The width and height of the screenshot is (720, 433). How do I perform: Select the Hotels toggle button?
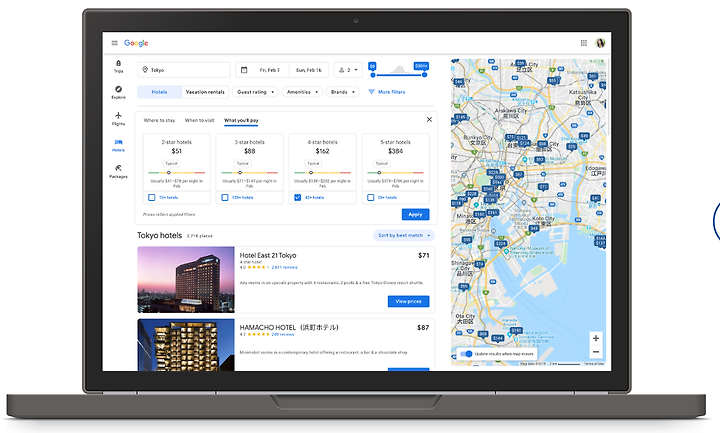click(x=159, y=92)
